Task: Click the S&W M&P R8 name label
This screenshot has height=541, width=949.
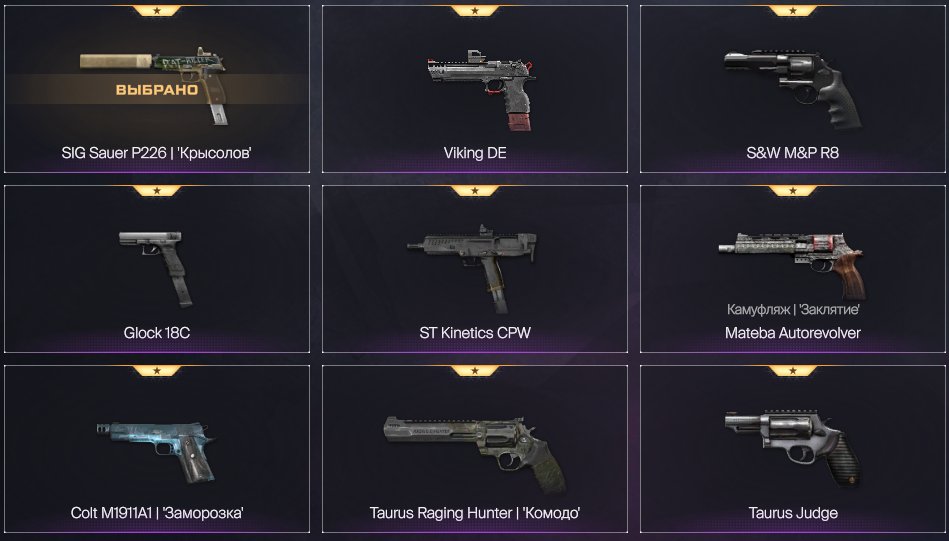Action: click(793, 153)
